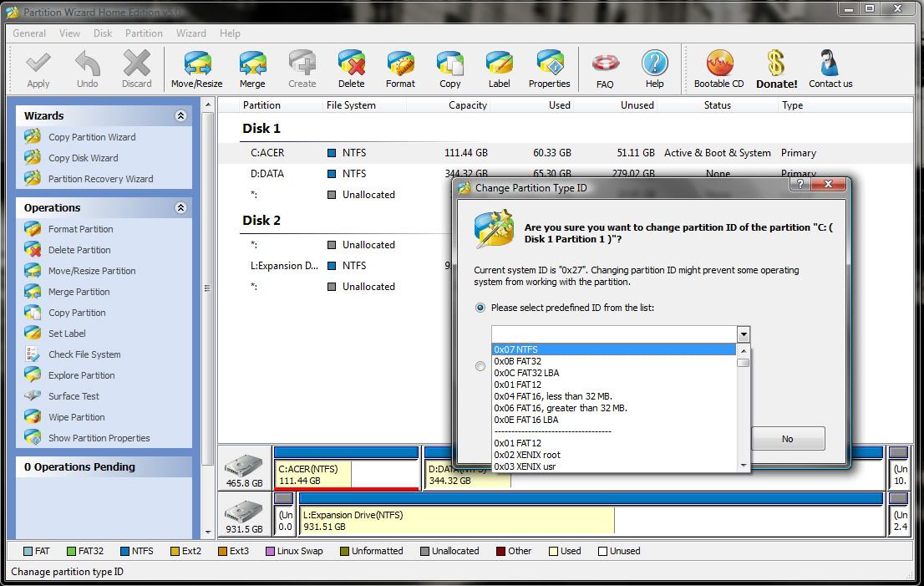The image size is (924, 586).
Task: Select the Move/Resize toolbar icon
Action: tap(197, 63)
